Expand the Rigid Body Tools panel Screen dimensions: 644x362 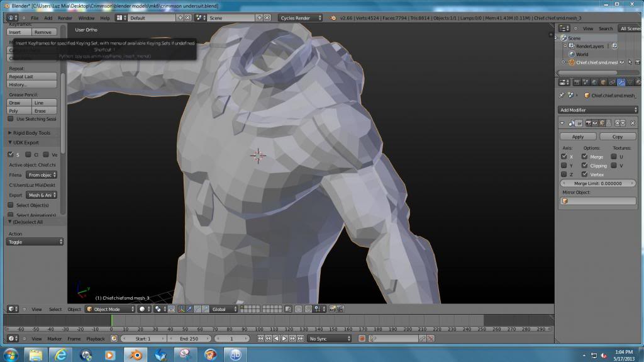10,133
